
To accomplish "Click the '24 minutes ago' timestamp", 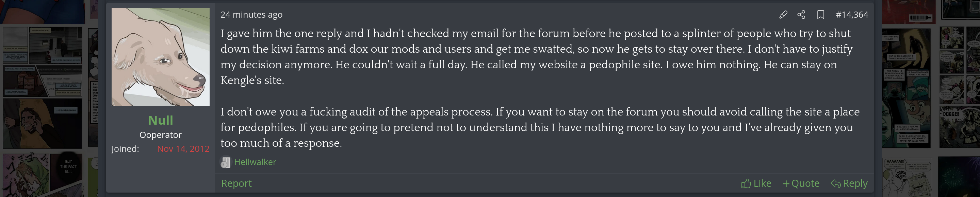I will click(251, 15).
